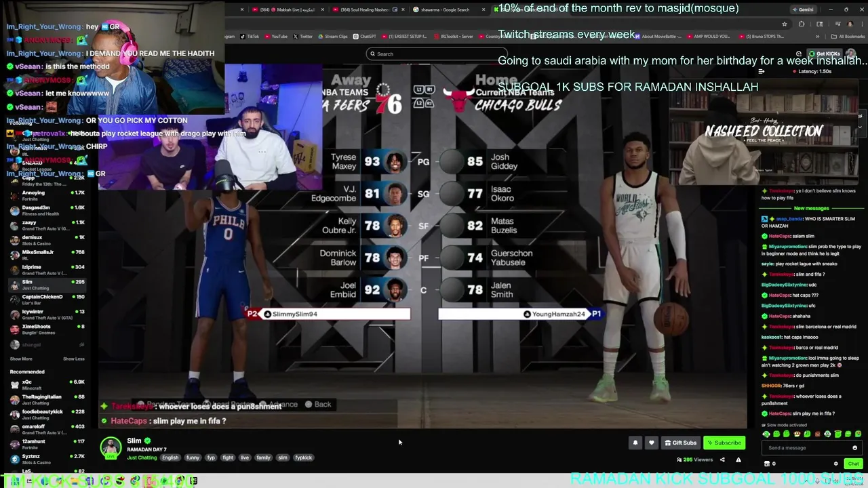
Task: Open the Annoying channel in the sidebar
Action: point(47,196)
